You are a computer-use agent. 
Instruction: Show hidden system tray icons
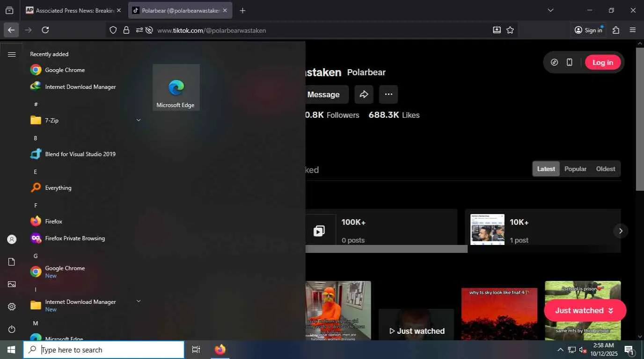560,350
